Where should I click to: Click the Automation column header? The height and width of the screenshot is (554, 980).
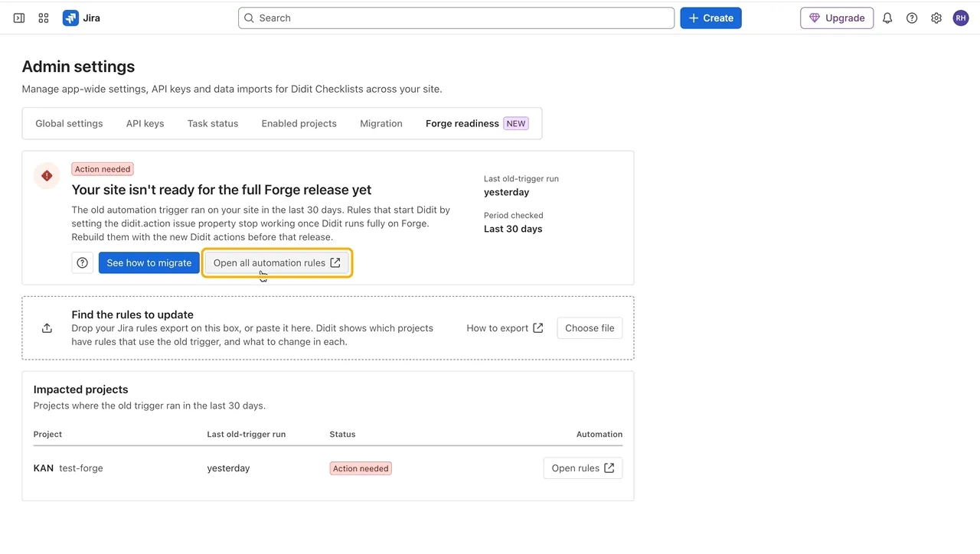pyautogui.click(x=599, y=434)
